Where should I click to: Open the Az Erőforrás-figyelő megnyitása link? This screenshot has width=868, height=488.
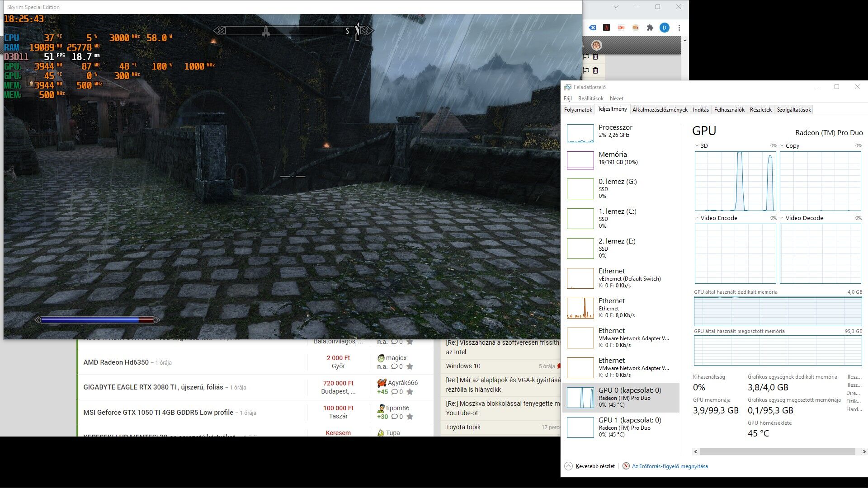point(670,466)
